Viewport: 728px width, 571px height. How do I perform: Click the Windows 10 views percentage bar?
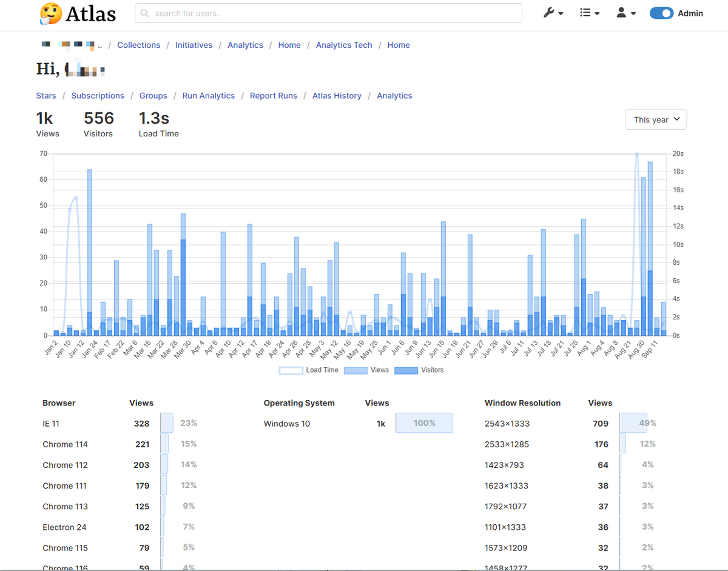pyautogui.click(x=424, y=422)
